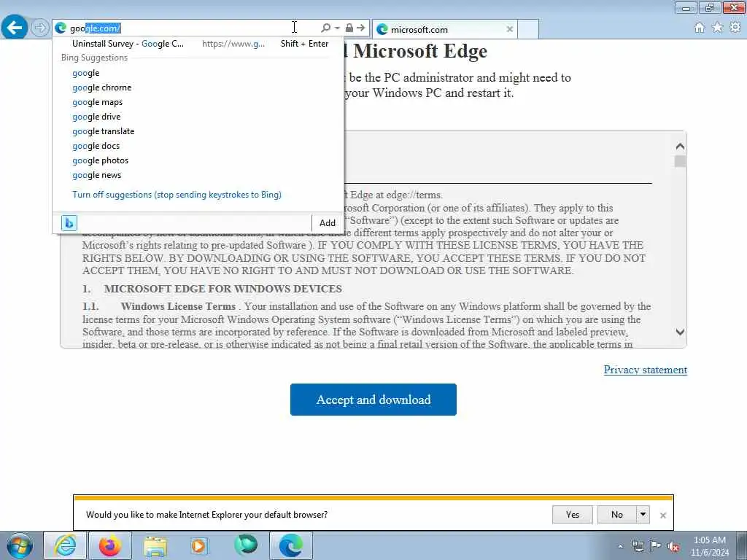The width and height of the screenshot is (747, 560).
Task: Click the muted volume speaker icon
Action: click(673, 546)
